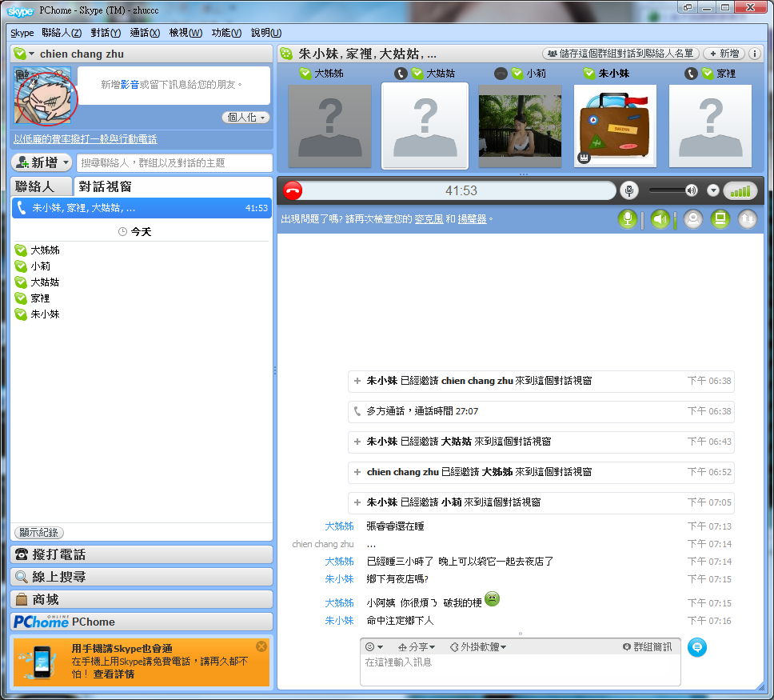Open the 個人化 personalize dropdown
The width and height of the screenshot is (774, 700).
point(245,118)
